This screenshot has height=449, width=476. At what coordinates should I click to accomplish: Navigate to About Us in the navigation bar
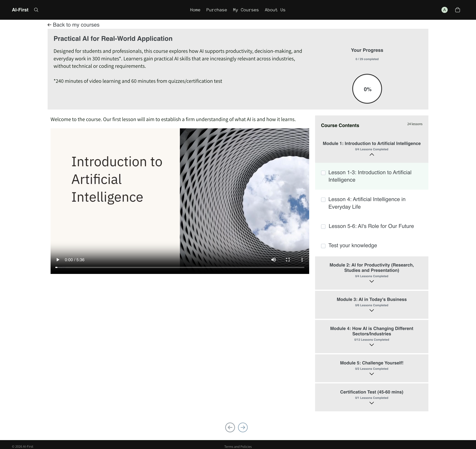tap(275, 10)
